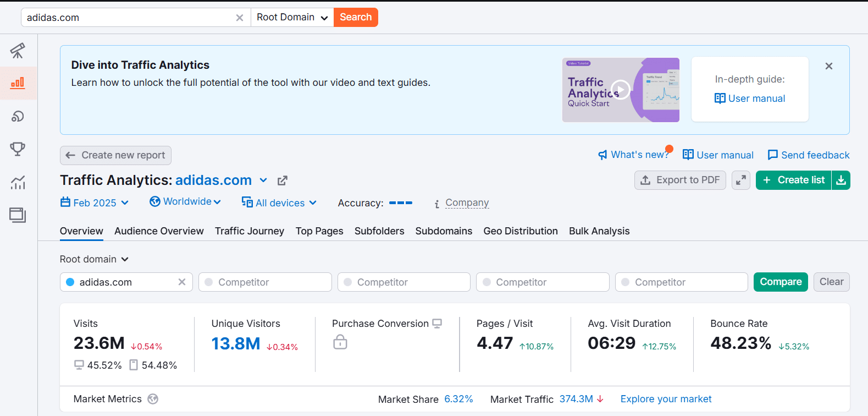This screenshot has width=868, height=416.
Task: Open User manual in the In-depth guide card
Action: (x=750, y=98)
